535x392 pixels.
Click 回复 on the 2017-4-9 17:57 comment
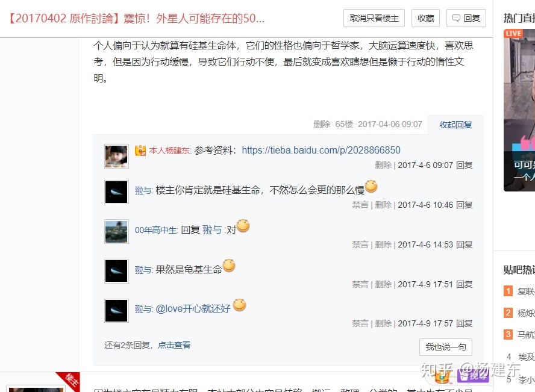point(465,323)
